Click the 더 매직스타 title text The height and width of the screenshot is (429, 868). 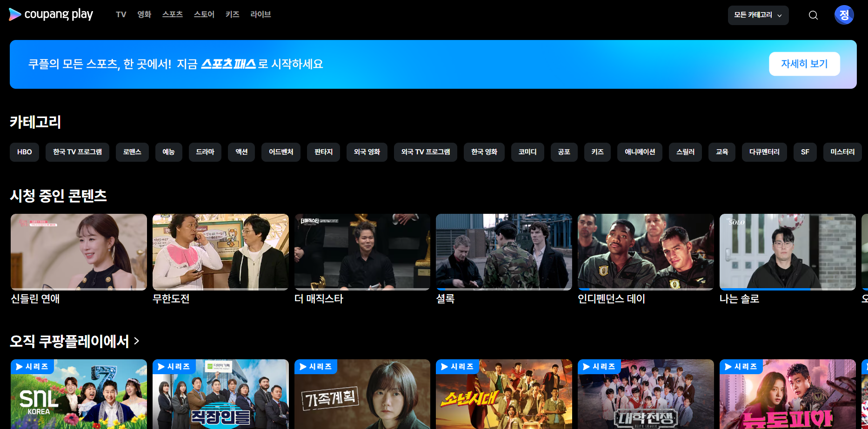click(x=319, y=299)
